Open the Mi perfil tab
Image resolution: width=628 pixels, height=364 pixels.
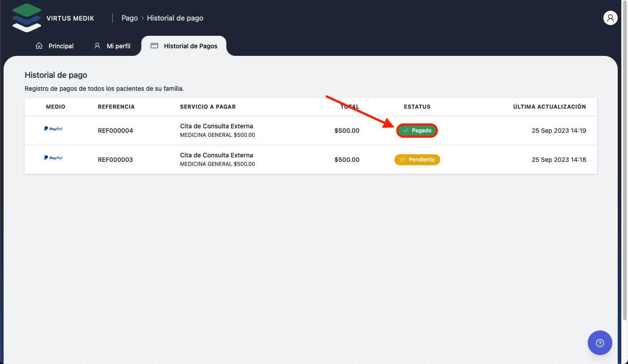[118, 46]
